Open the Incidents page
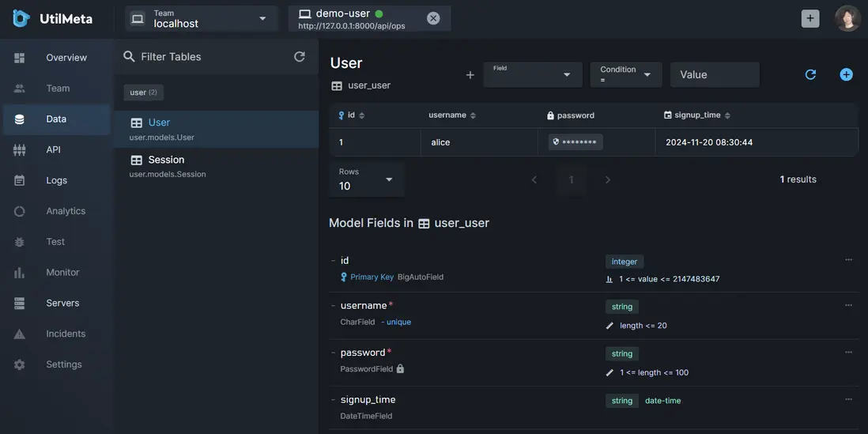This screenshot has height=434, width=868. click(56, 334)
